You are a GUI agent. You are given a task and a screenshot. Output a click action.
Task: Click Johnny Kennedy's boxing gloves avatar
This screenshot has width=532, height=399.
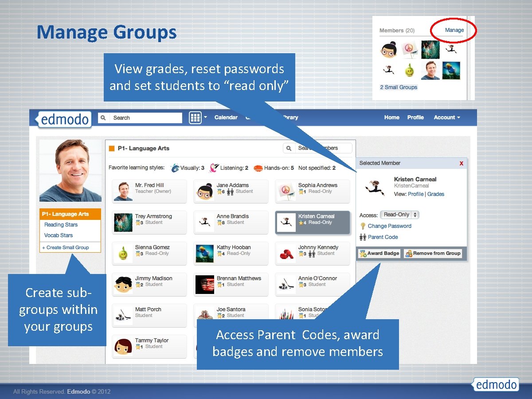pyautogui.click(x=286, y=254)
